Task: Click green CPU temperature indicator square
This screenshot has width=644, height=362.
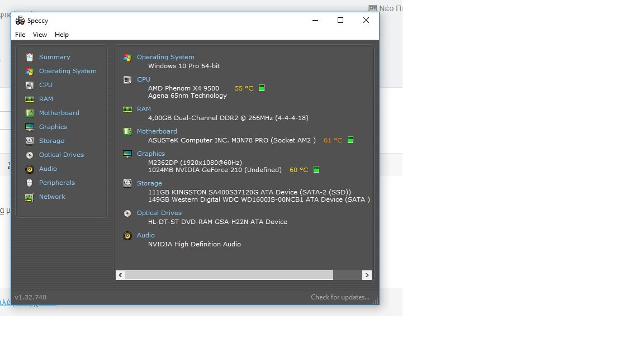Action: click(262, 88)
